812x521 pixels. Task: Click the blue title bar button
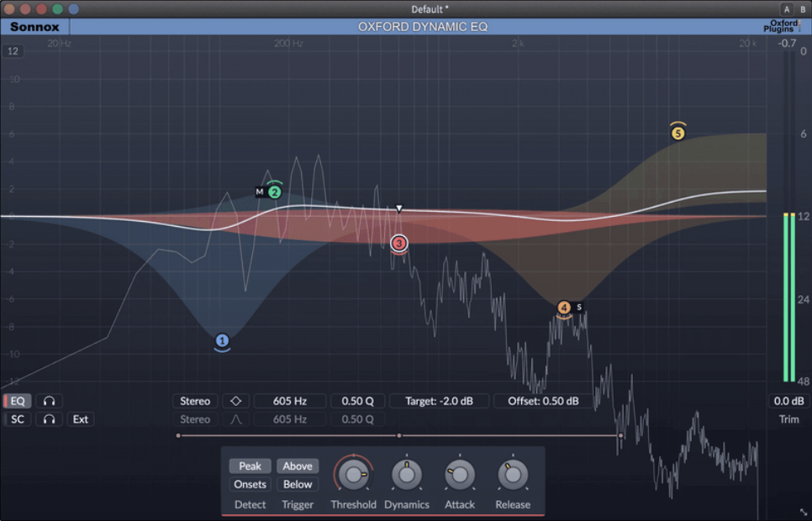click(x=73, y=8)
